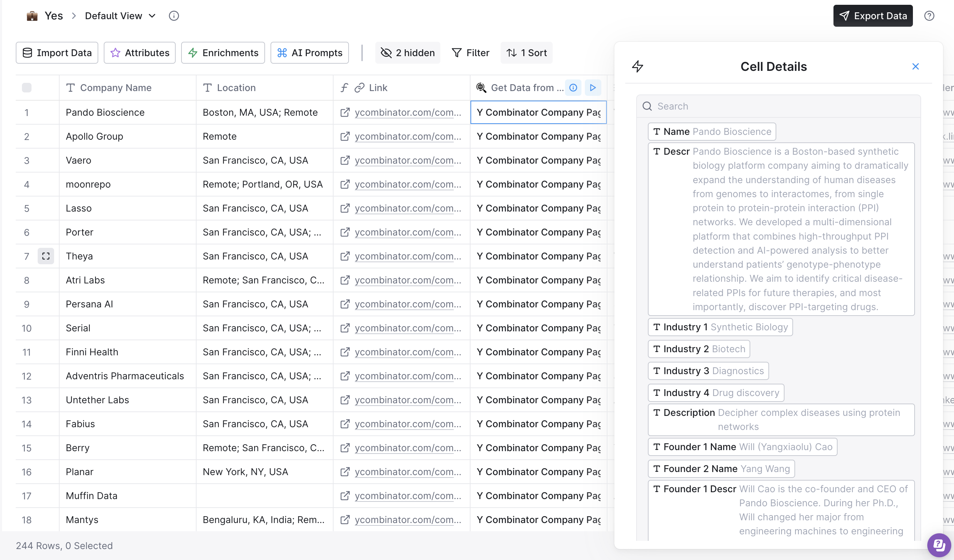Click the info icon next to Default View
This screenshot has width=954, height=560.
(x=174, y=16)
